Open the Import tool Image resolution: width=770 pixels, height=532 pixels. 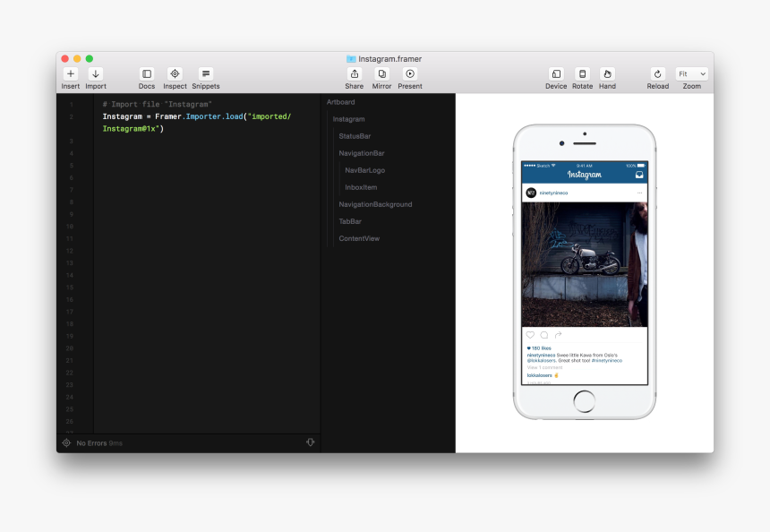96,74
